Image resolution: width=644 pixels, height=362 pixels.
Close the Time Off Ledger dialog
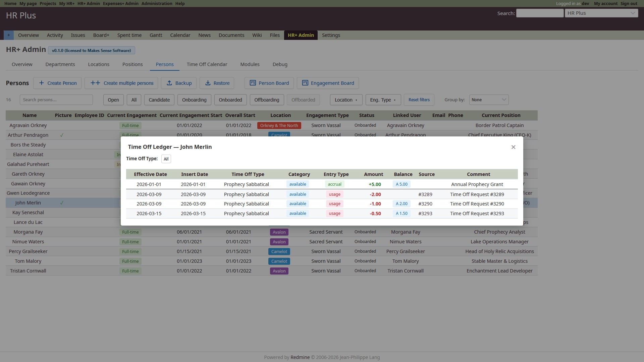pyautogui.click(x=513, y=147)
